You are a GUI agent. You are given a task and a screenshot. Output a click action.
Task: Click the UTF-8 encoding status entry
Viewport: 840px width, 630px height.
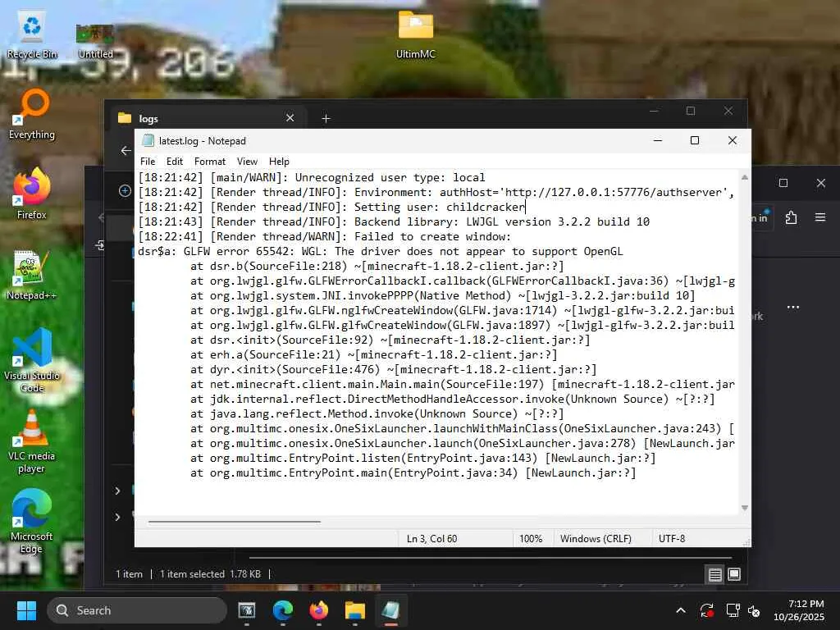[671, 539]
